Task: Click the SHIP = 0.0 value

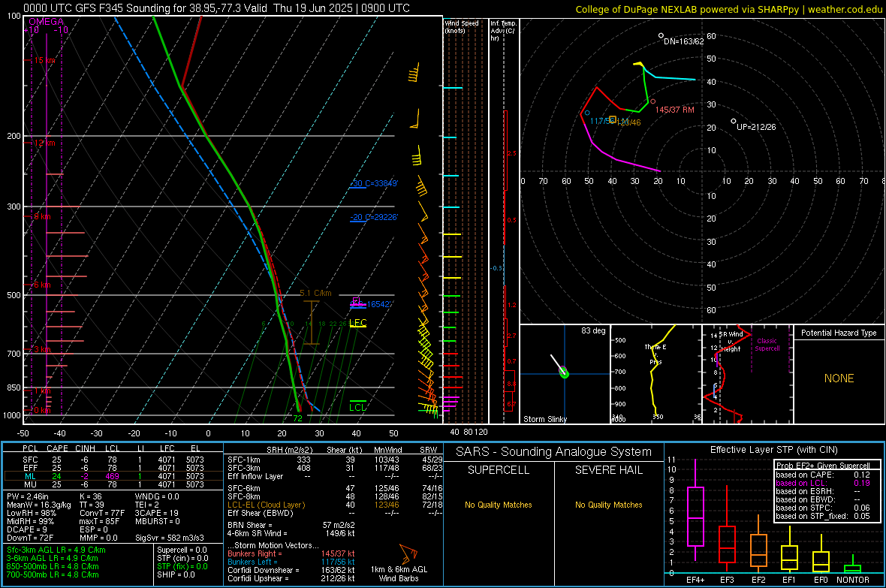Action: pyautogui.click(x=176, y=574)
